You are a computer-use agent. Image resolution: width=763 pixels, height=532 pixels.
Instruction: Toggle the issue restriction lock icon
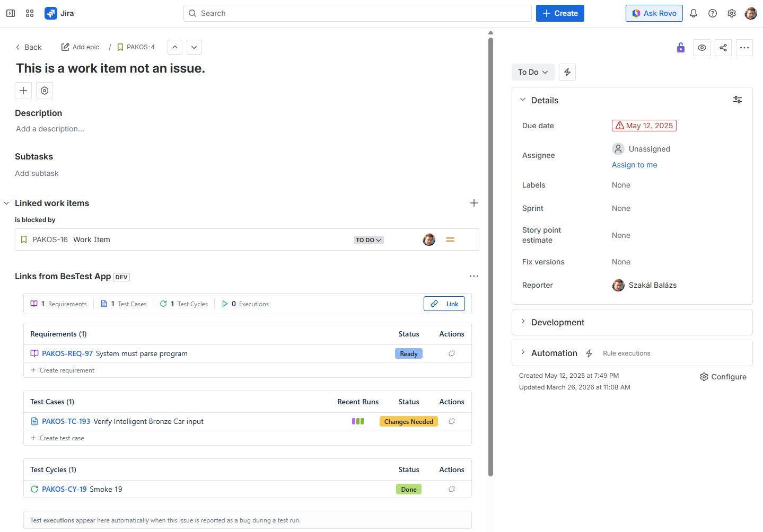681,48
